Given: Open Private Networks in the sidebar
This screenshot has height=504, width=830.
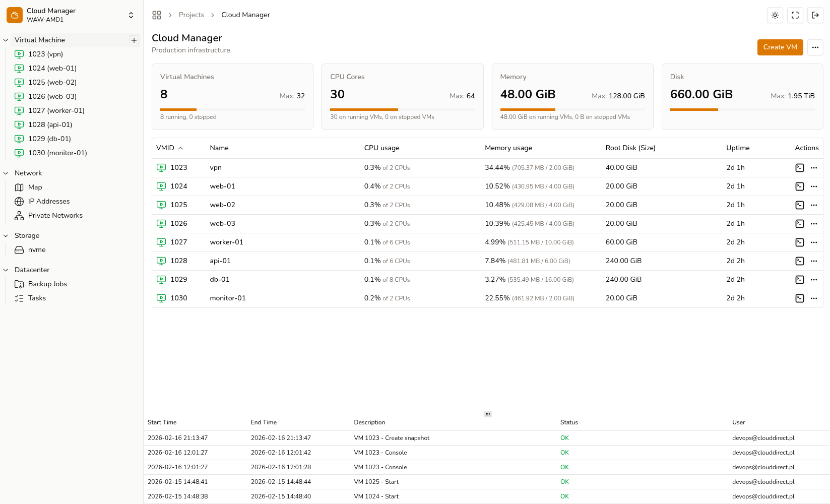Looking at the screenshot, I should pos(55,215).
